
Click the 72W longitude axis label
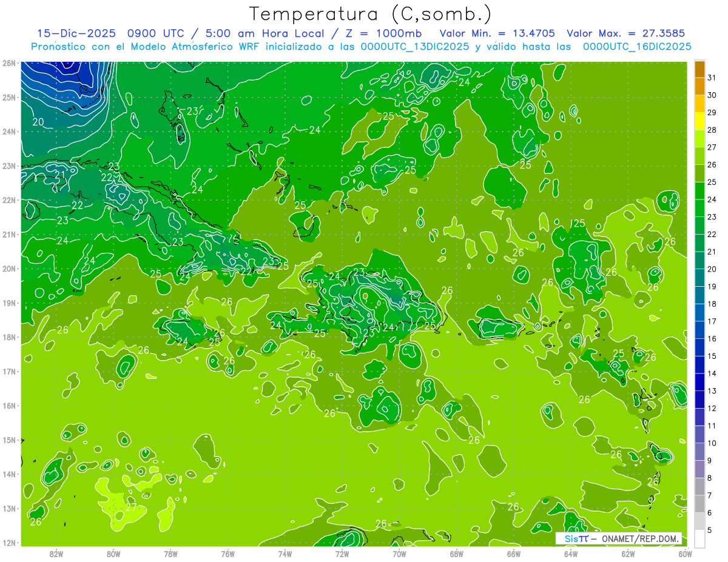(x=342, y=554)
